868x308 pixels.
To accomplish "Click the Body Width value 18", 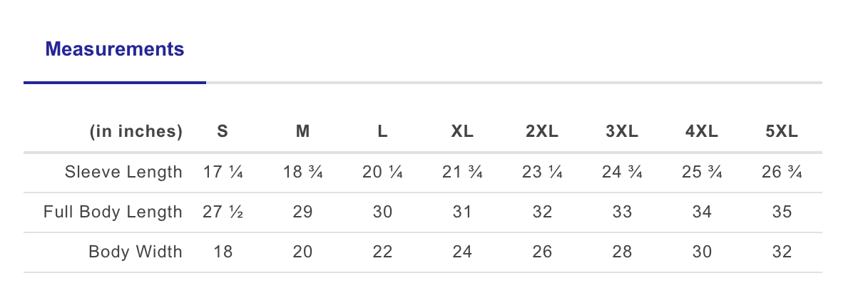I will [223, 252].
